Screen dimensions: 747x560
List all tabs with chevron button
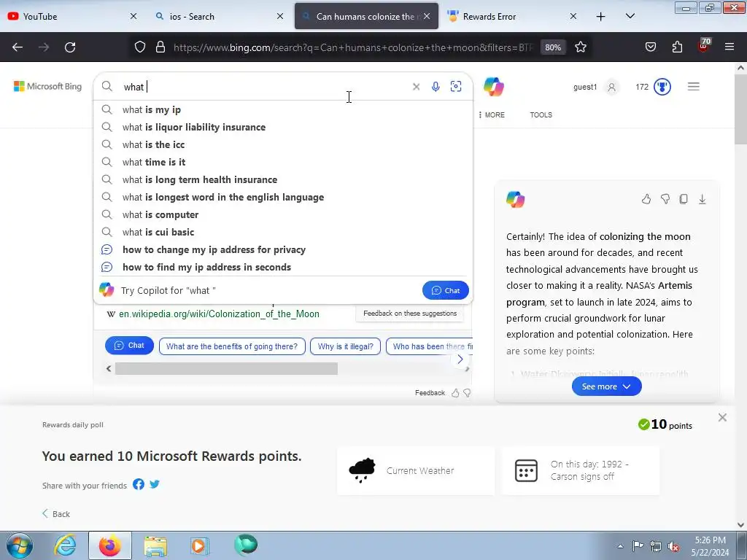click(630, 16)
